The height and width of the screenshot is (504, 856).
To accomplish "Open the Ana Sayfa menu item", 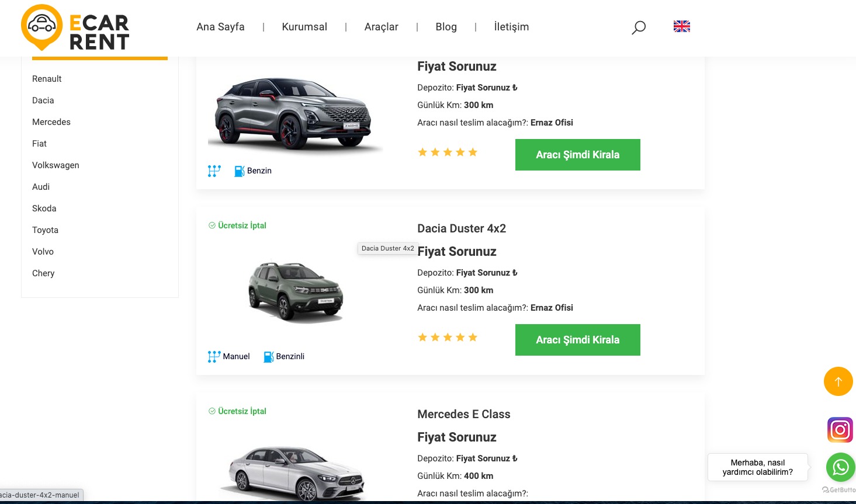I will 220,27.
